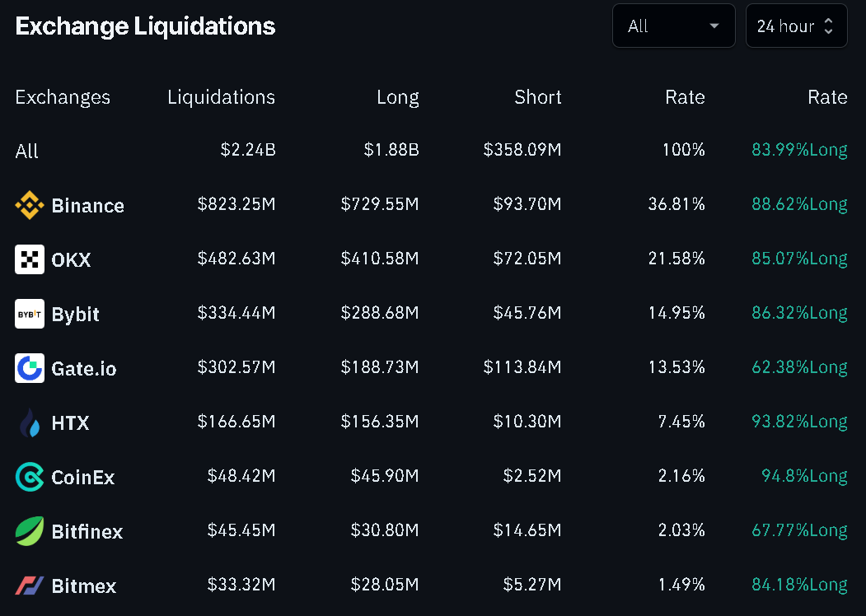866x616 pixels.
Task: Click the Bybit exchange logo icon
Action: pos(30,314)
